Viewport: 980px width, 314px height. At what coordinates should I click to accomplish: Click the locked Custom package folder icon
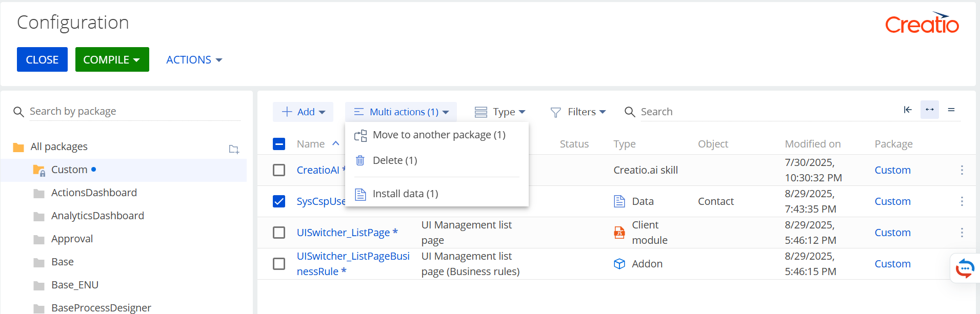click(39, 171)
